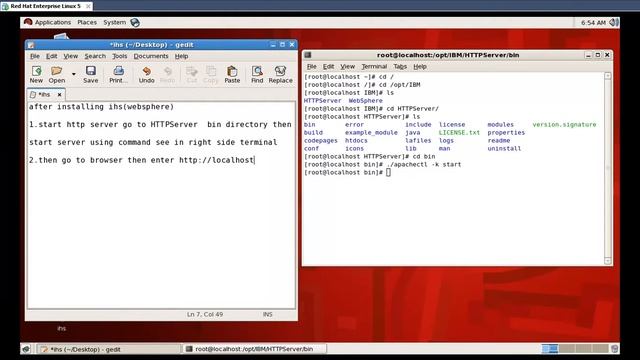This screenshot has height=360, width=640.
Task: Open terminal File menu
Action: click(312, 66)
